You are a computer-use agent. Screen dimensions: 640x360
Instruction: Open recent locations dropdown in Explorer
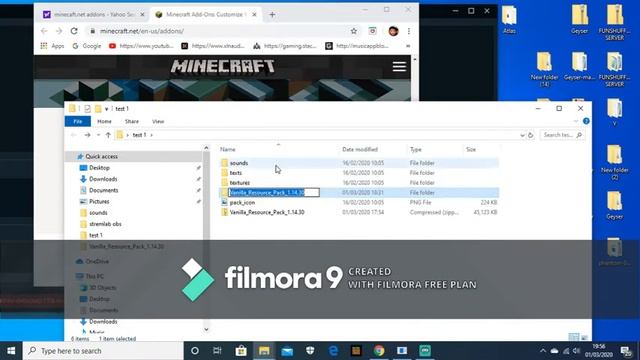coord(98,135)
